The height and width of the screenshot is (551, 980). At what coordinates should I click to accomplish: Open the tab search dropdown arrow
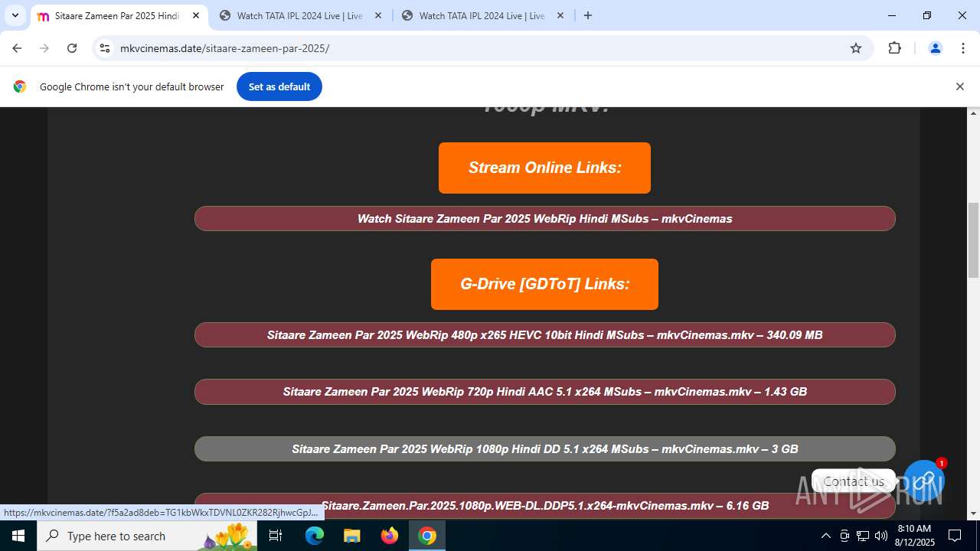coord(15,15)
